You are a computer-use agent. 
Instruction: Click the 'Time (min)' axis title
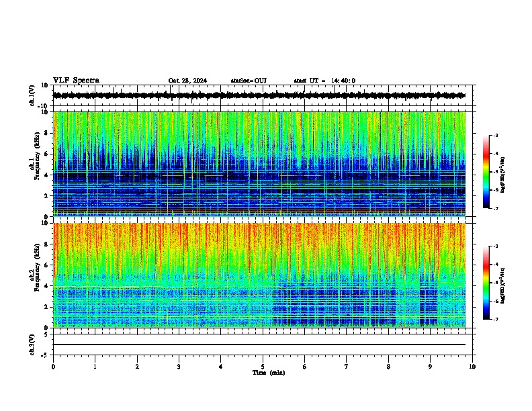point(269,373)
